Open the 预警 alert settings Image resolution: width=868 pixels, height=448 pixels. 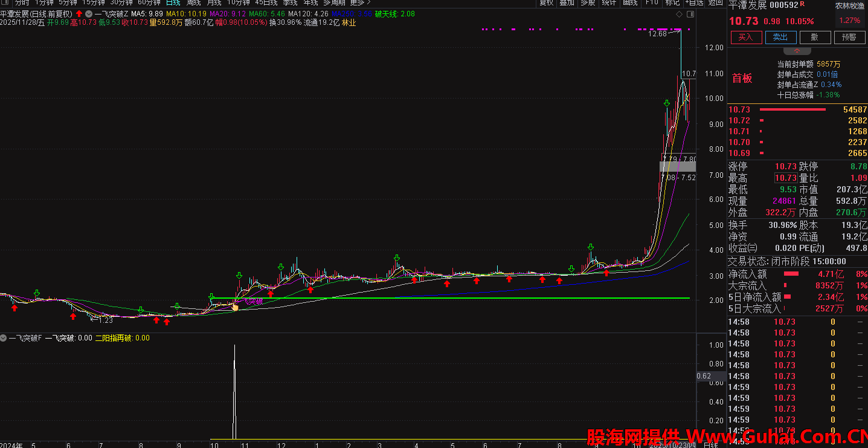[x=849, y=37]
